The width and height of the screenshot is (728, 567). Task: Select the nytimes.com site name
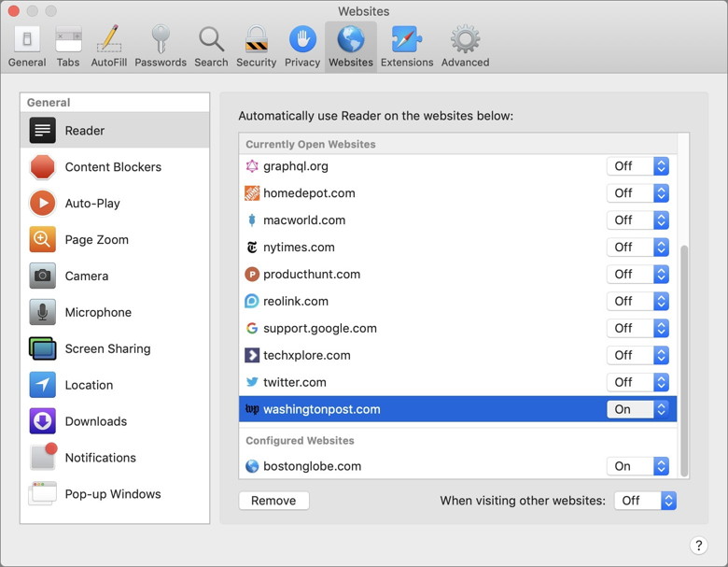click(x=299, y=248)
